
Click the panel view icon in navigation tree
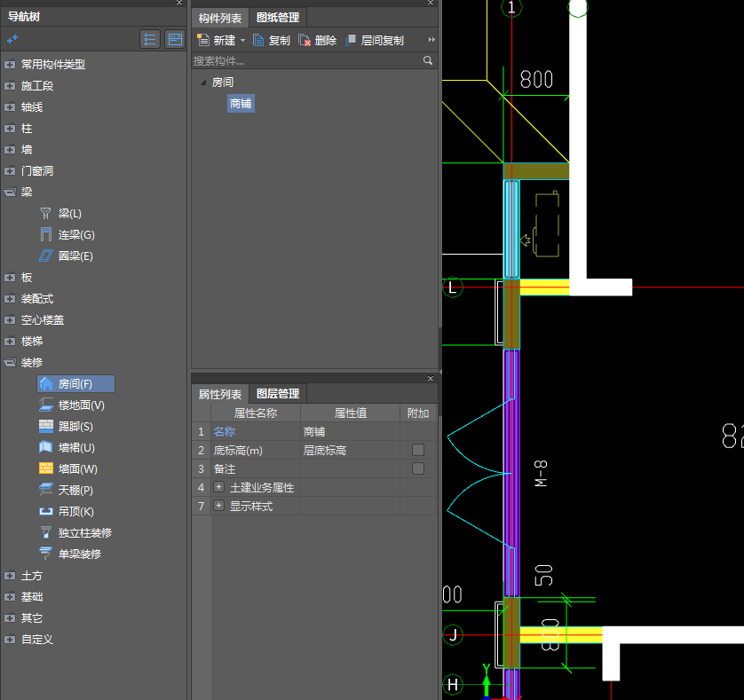[175, 39]
